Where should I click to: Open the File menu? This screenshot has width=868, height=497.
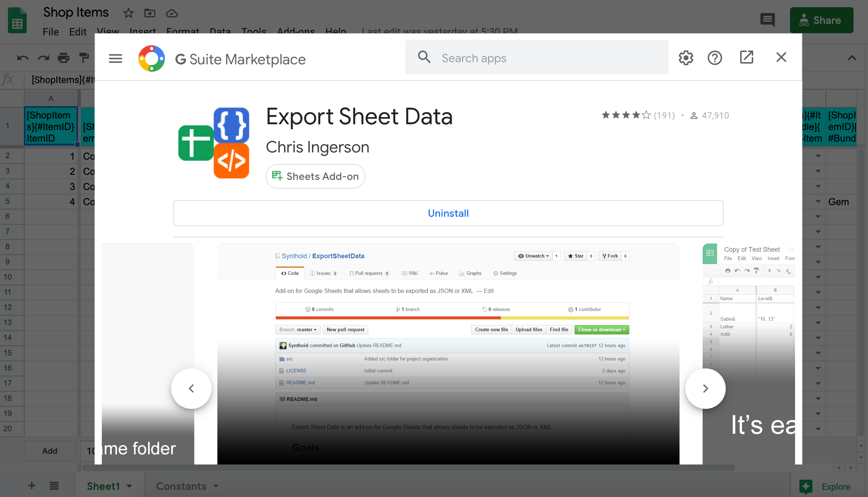(x=51, y=32)
